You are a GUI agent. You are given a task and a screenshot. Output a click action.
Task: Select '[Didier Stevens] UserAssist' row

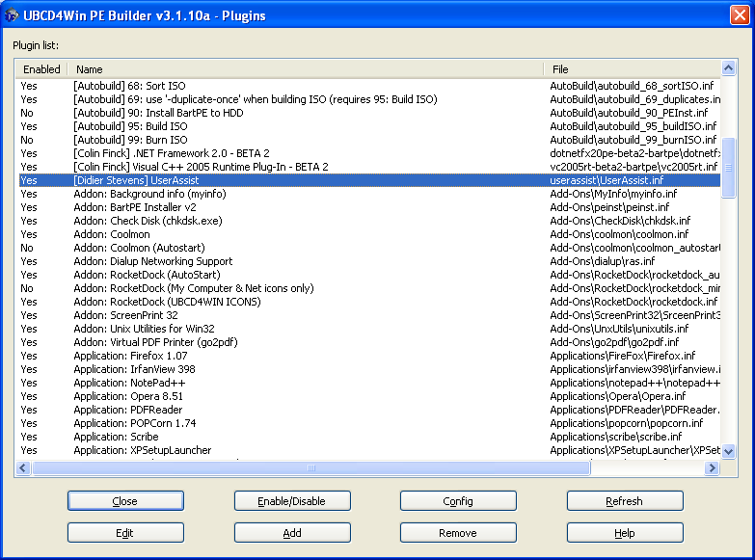(369, 180)
